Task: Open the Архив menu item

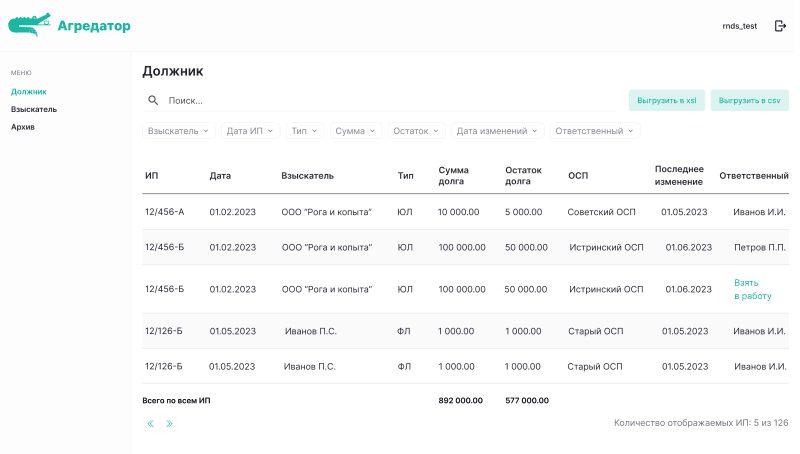Action: 23,127
